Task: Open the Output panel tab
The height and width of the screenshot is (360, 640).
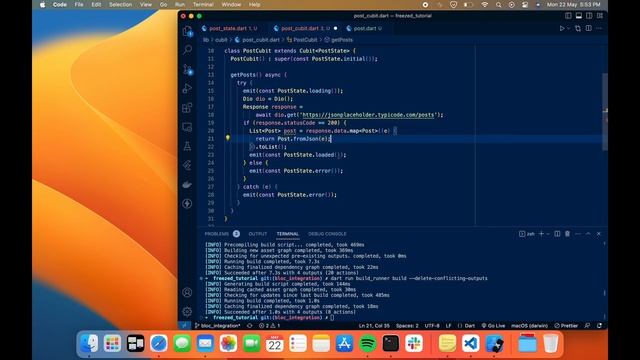Action: 258,234
